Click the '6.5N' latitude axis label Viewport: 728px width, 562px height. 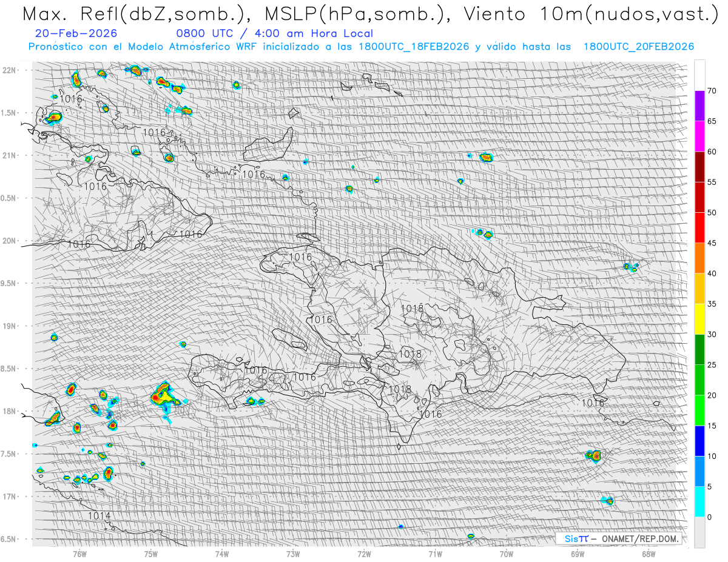pyautogui.click(x=9, y=539)
